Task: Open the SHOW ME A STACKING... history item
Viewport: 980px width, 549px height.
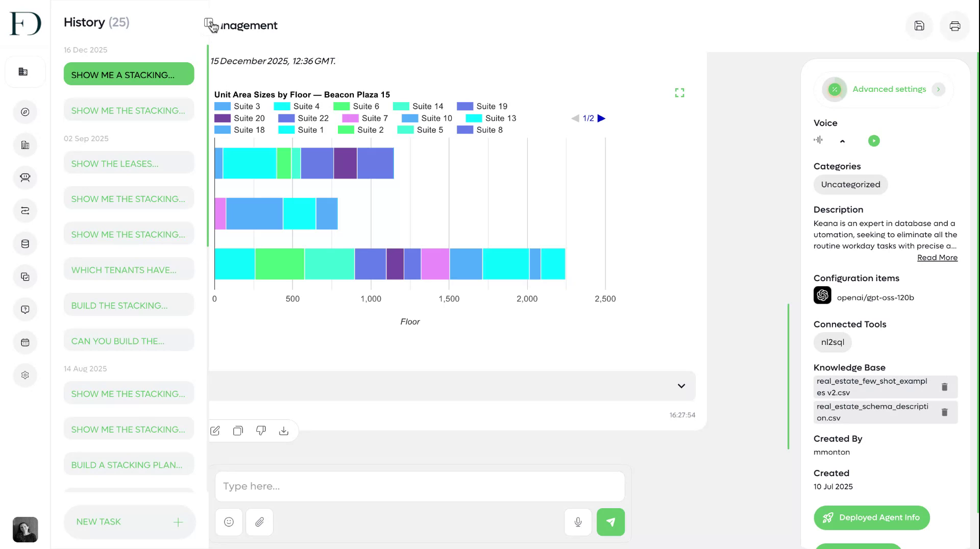Action: [129, 74]
